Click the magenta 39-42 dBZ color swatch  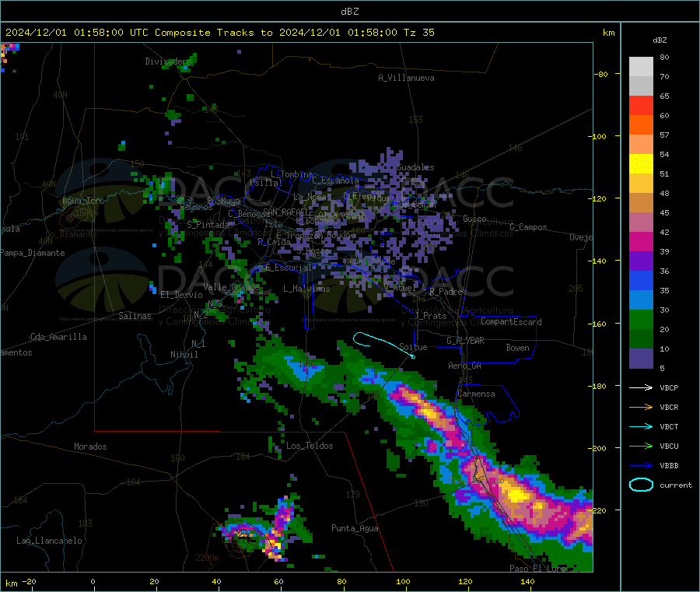coord(641,241)
